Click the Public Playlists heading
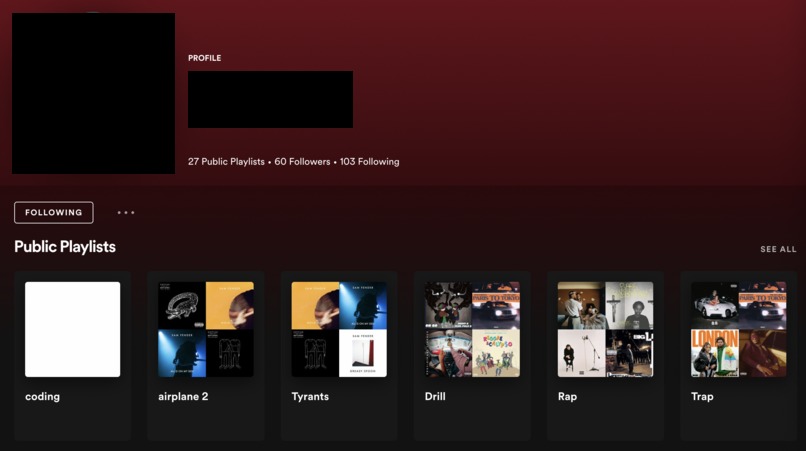806x451 pixels. (65, 247)
